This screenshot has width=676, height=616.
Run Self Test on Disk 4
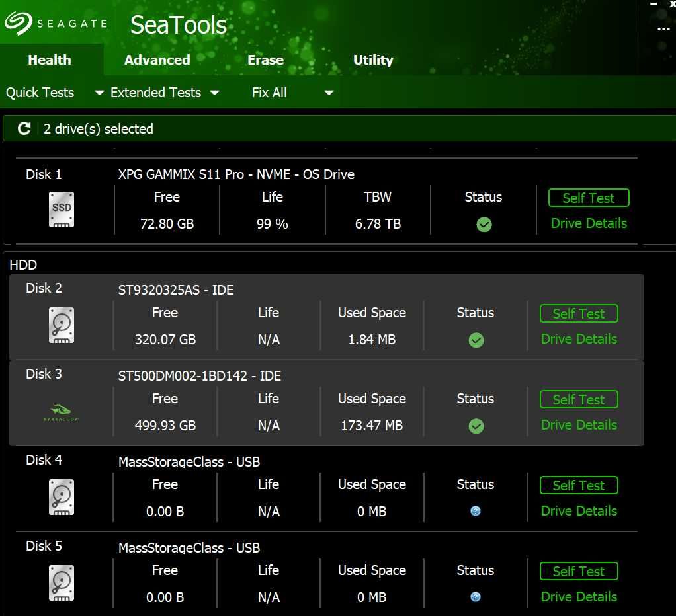579,485
